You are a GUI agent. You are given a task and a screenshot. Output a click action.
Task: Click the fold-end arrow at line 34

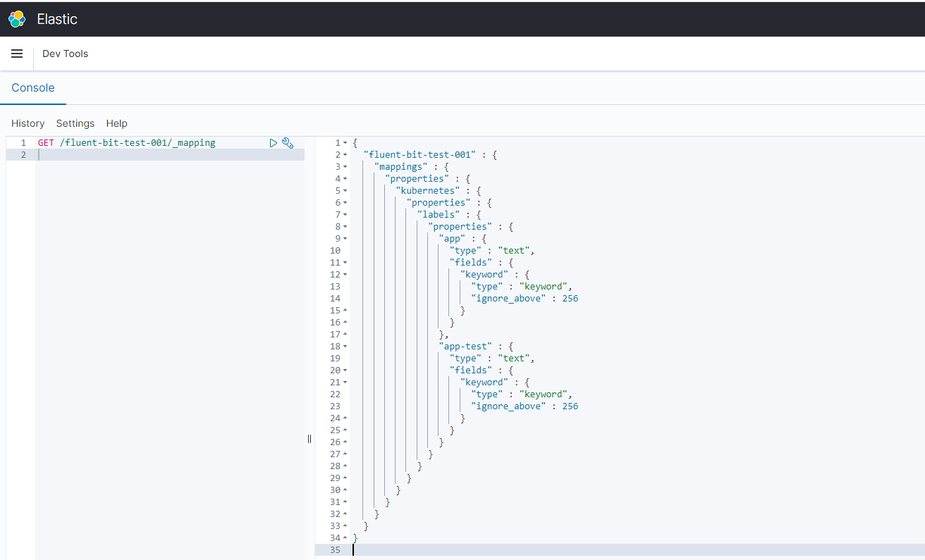(345, 538)
